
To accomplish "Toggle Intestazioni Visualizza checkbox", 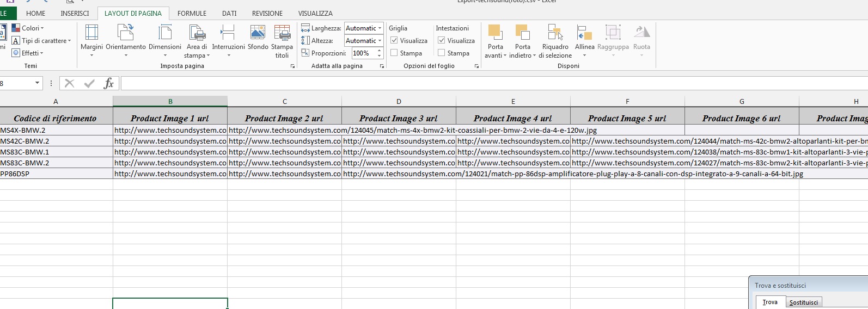I will (x=442, y=40).
